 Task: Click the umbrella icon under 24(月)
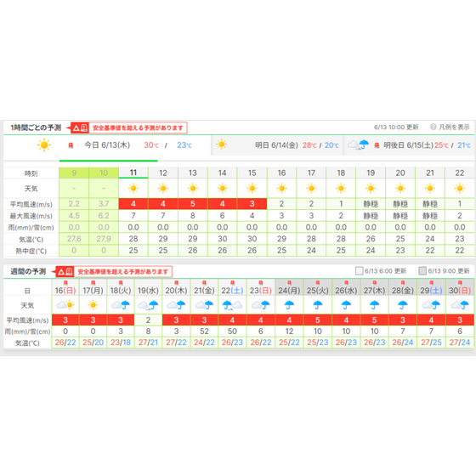(289, 305)
